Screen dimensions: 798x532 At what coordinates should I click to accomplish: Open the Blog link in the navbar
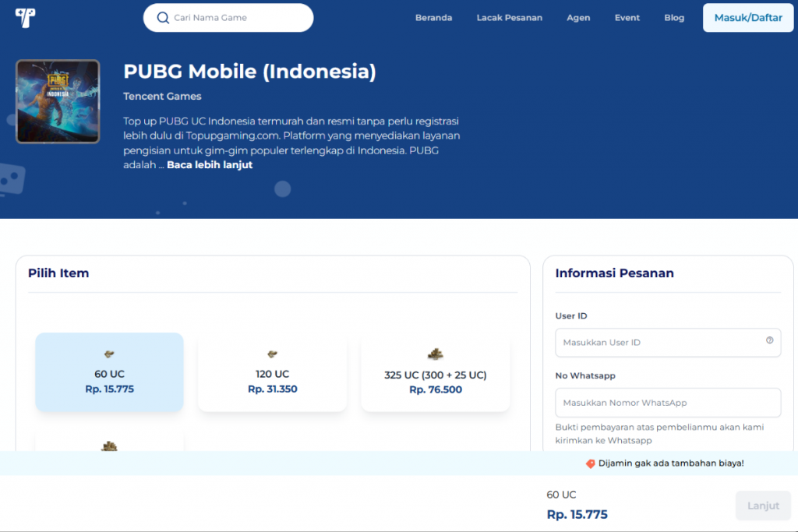point(674,18)
